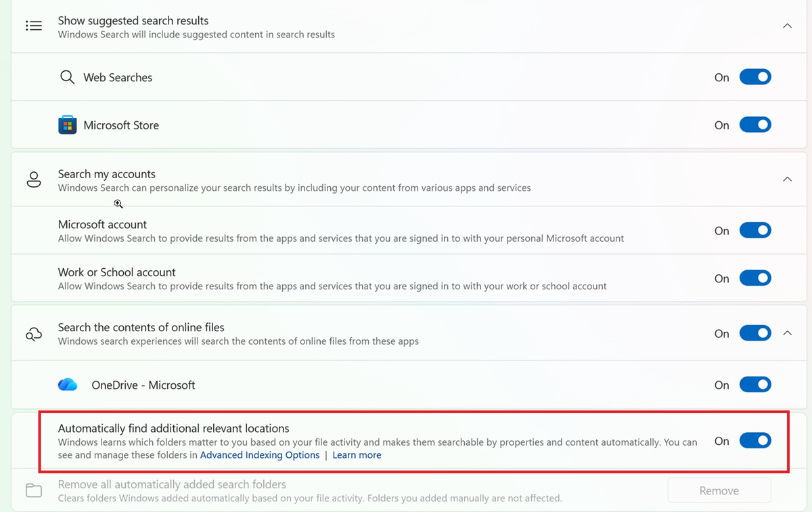Toggle the Work or School account switch

pyautogui.click(x=755, y=278)
